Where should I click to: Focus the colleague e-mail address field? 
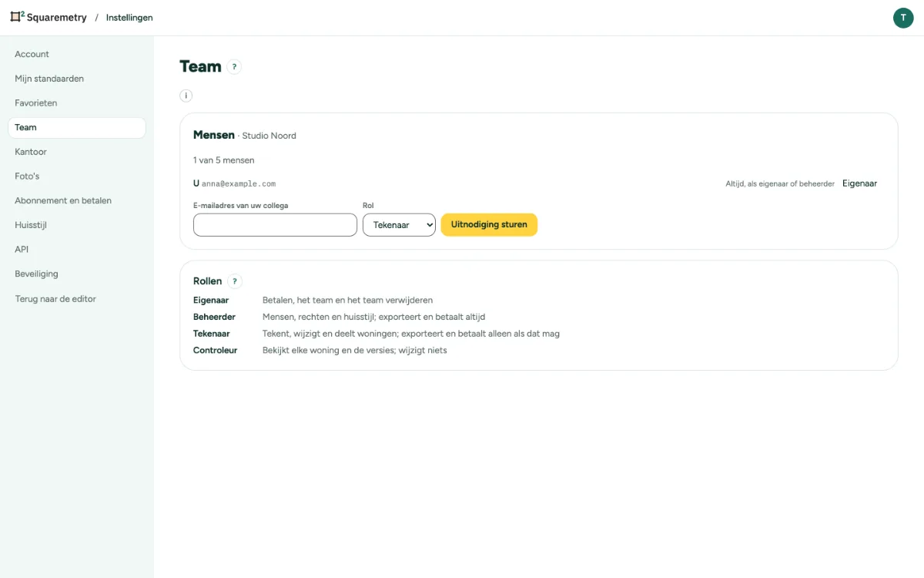coord(275,225)
